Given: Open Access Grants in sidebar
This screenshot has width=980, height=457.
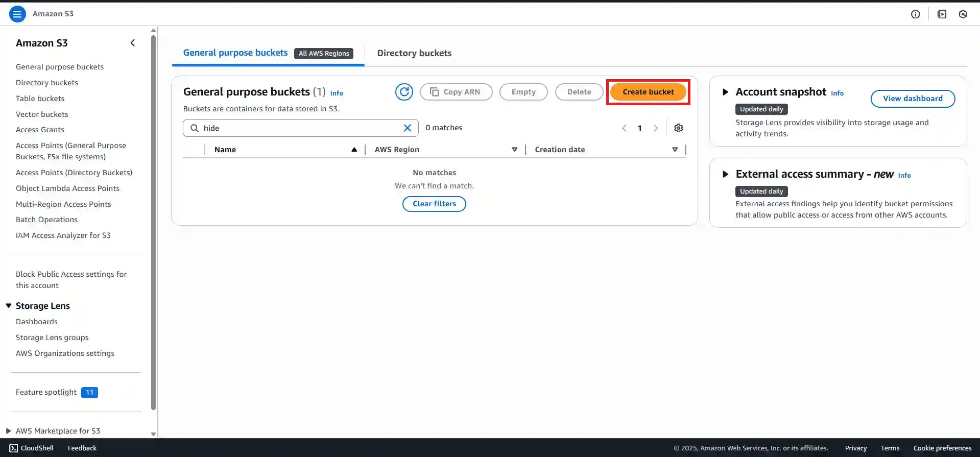Looking at the screenshot, I should pos(40,130).
